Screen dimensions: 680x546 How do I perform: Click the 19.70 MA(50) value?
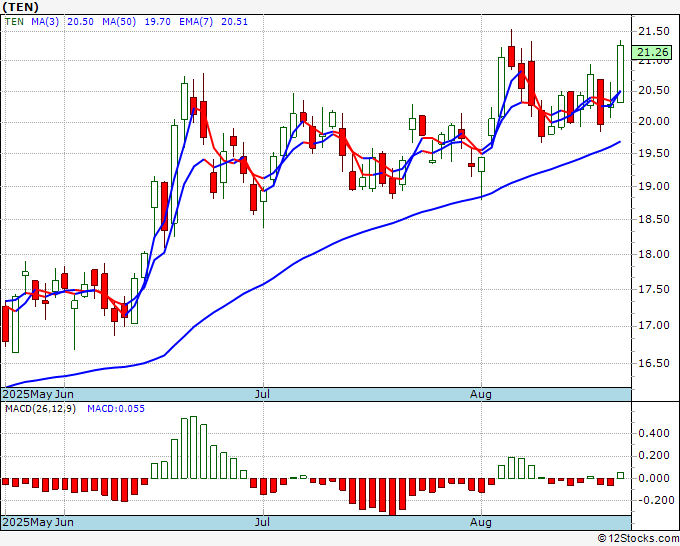point(157,22)
